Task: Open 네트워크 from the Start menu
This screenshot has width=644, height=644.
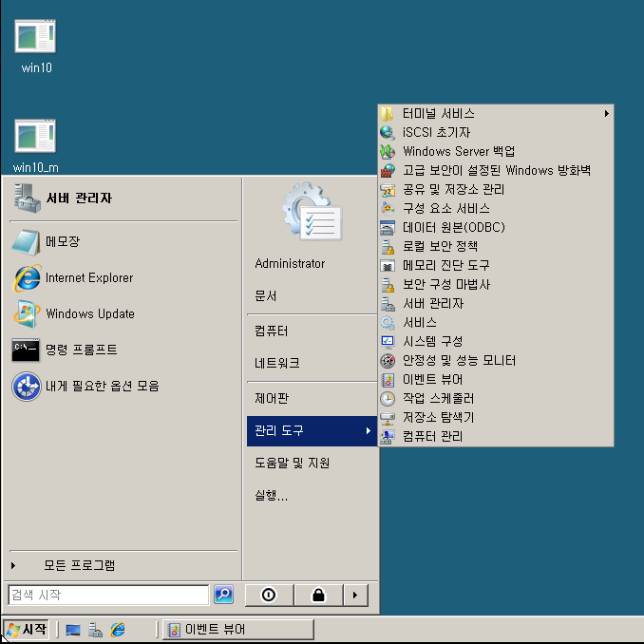Action: (277, 363)
